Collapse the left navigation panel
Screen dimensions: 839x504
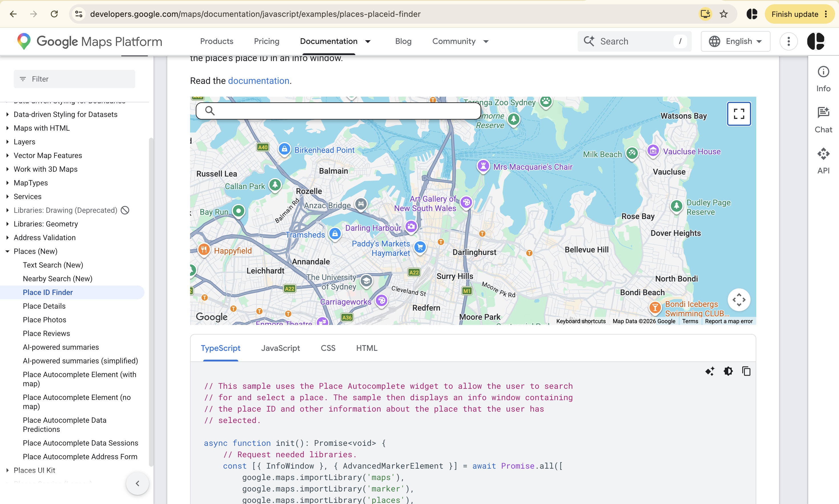pos(137,483)
